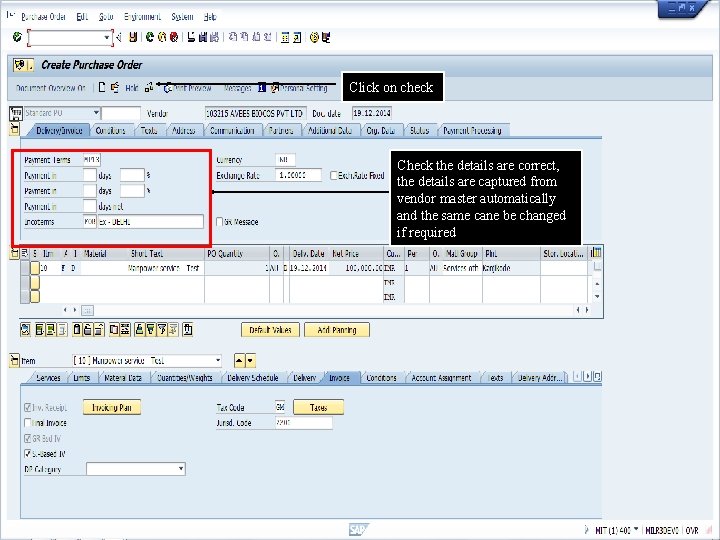Screen dimensions: 720x540
Task: Click the Addl Planning button
Action: click(x=337, y=330)
